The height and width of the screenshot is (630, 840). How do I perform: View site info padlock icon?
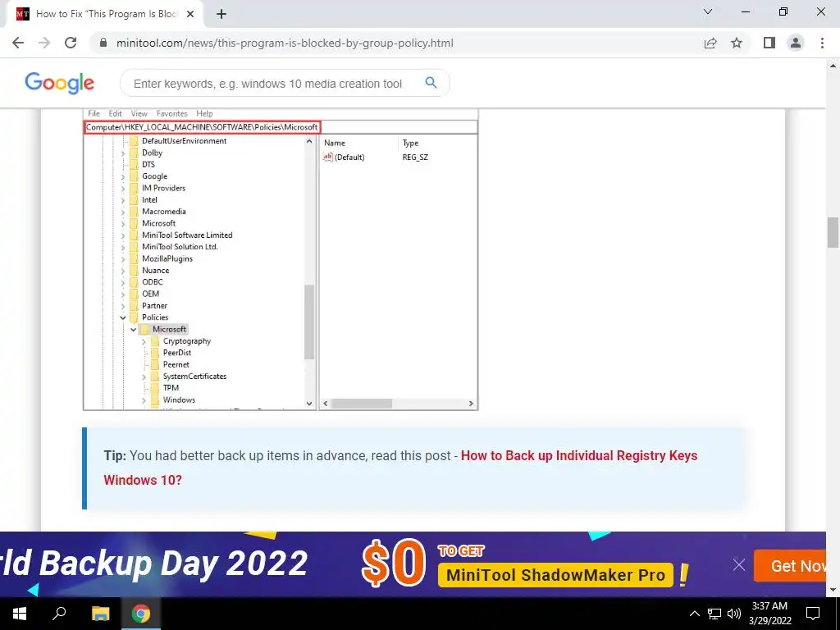[x=103, y=43]
